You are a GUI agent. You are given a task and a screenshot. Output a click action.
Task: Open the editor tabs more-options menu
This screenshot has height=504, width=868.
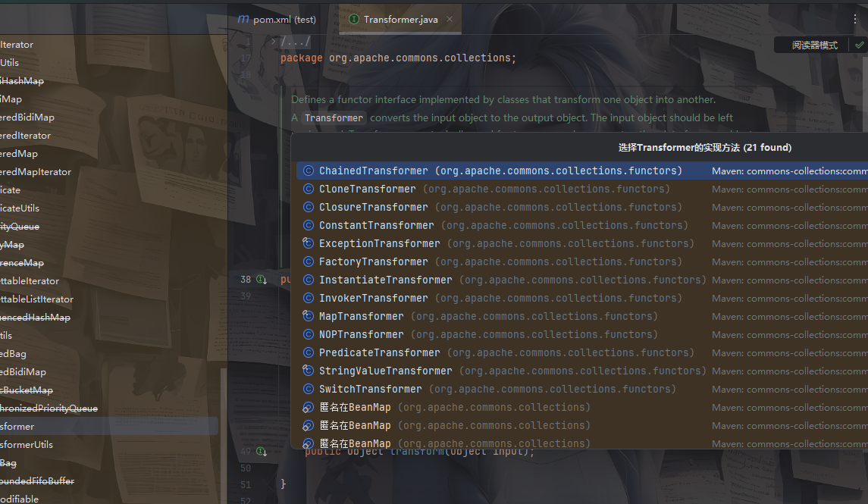854,20
